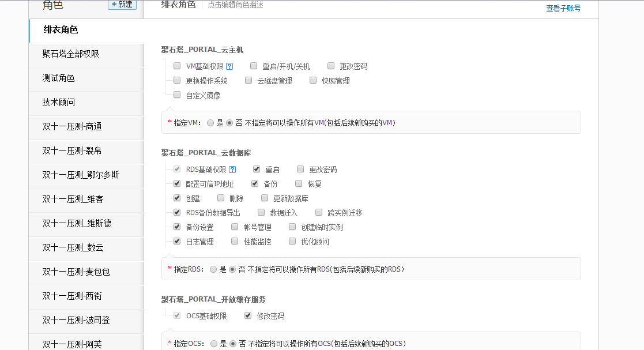Check 更换操作系统 checkbox
Viewport: 644px width, 350px height.
pyautogui.click(x=177, y=80)
